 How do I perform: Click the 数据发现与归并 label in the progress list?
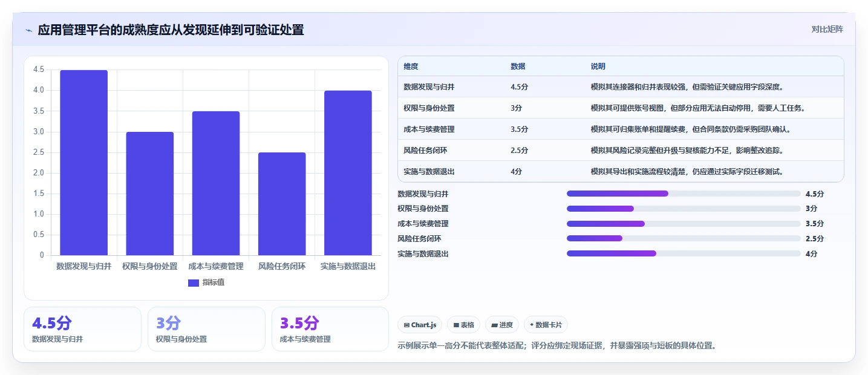click(x=423, y=194)
